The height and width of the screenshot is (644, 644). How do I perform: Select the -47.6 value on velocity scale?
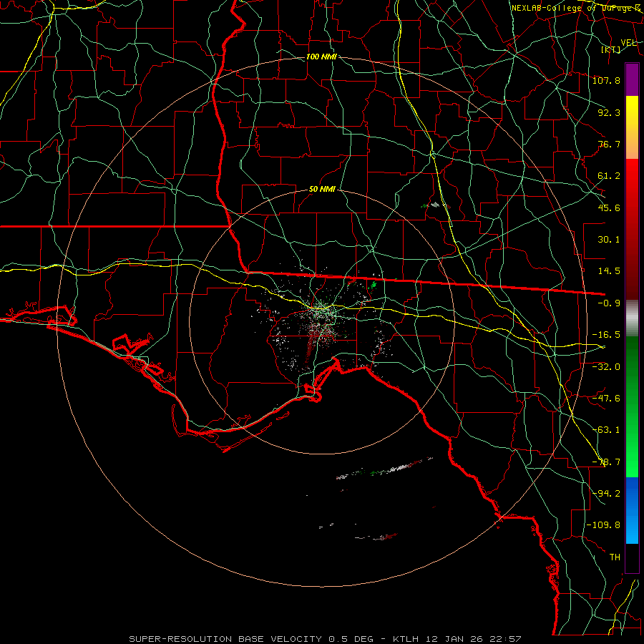[x=606, y=399]
